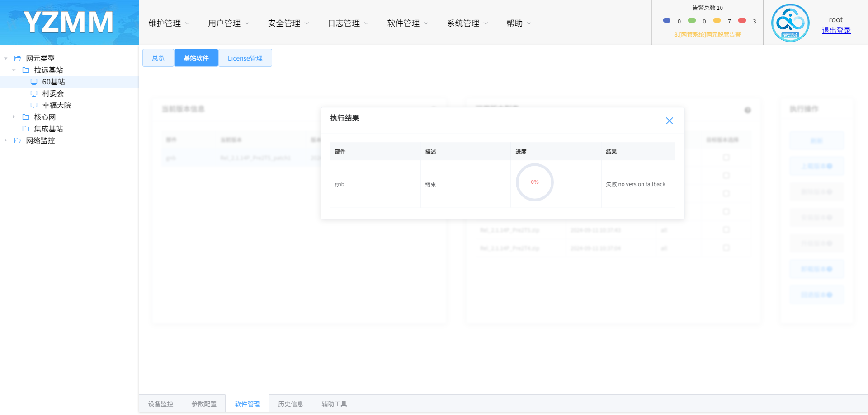The width and height of the screenshot is (868, 415).
Task: Expand the 日志管理 dropdown menu
Action: 348,23
